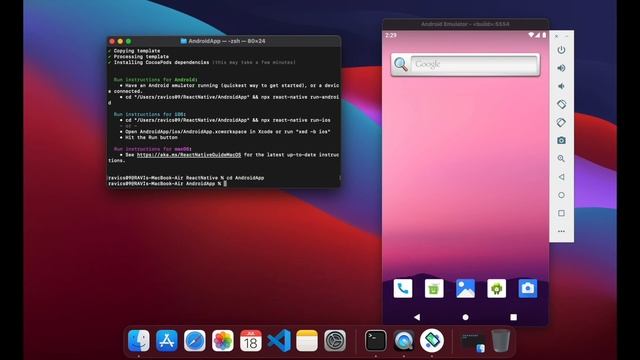Raise emulator volume with volume up icon

pyautogui.click(x=561, y=68)
